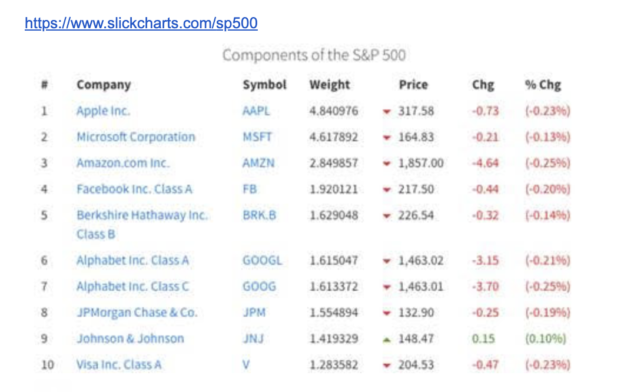624x392 pixels.
Task: Select the BRK.B symbol link
Action: click(259, 215)
